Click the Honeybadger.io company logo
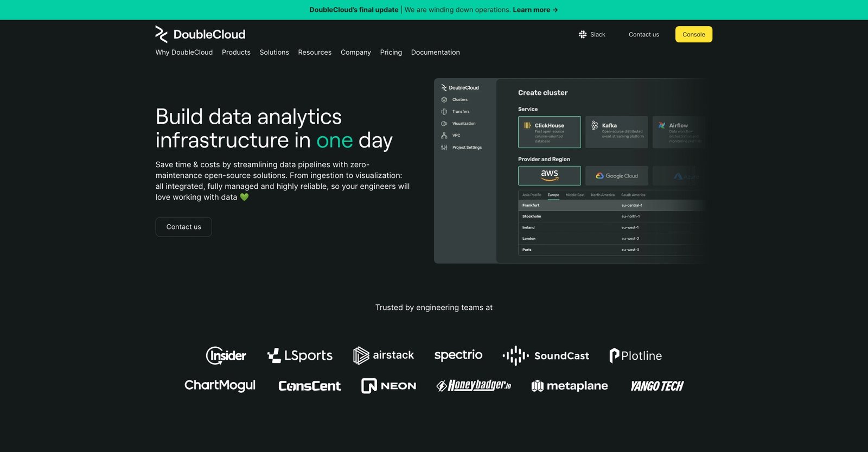The image size is (868, 452). (474, 385)
